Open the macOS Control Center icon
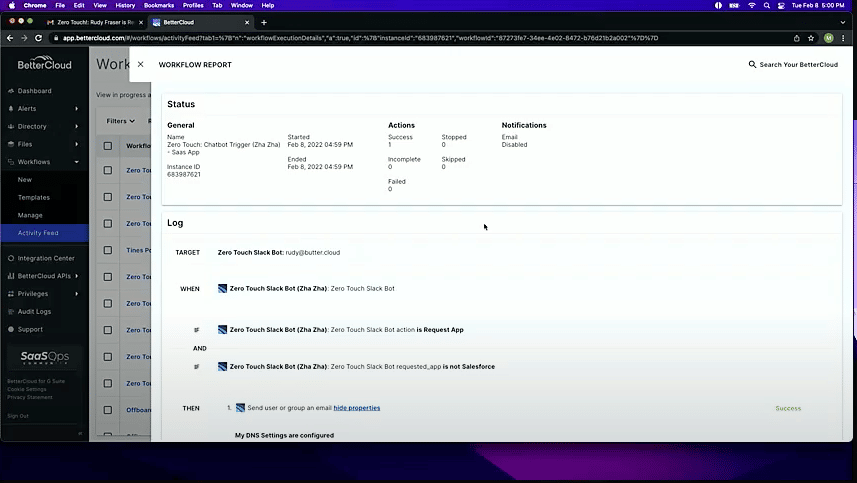Viewport: 857px width, 483px height. (782, 5)
